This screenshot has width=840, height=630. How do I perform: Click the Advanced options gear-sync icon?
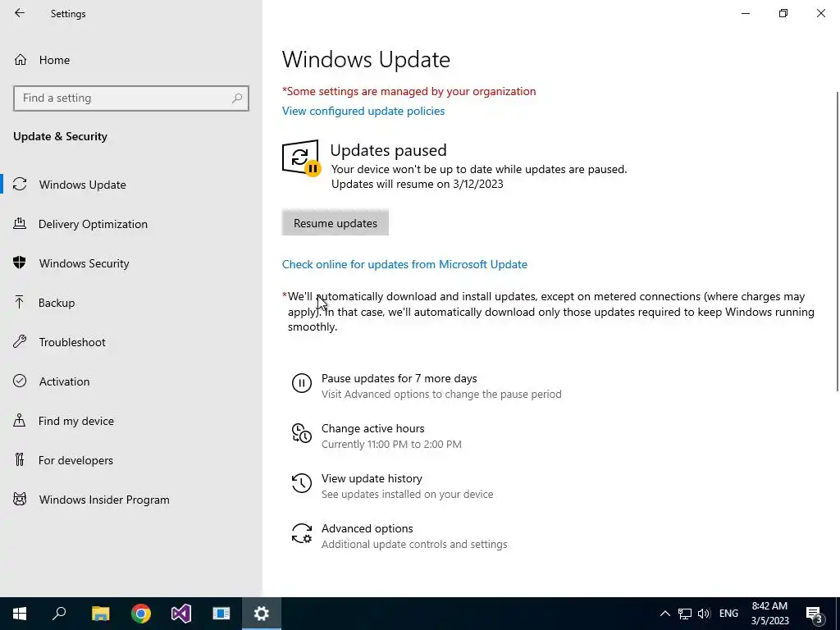[x=302, y=533]
